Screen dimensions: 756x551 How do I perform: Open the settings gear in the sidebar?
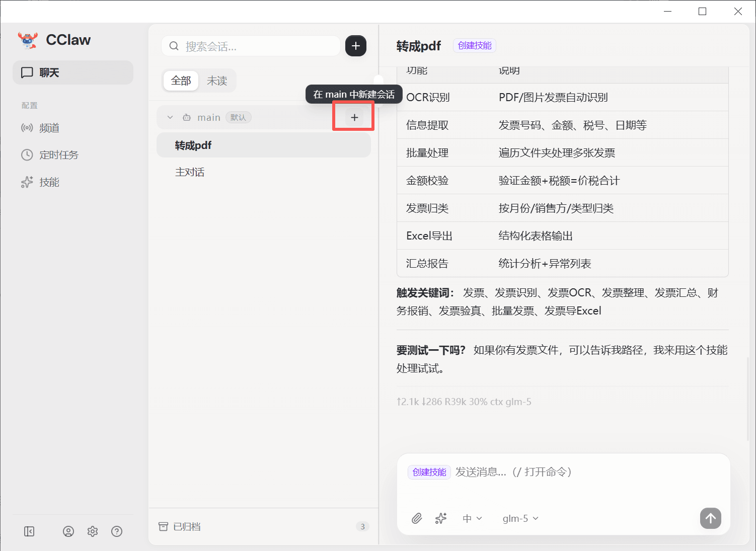[93, 531]
